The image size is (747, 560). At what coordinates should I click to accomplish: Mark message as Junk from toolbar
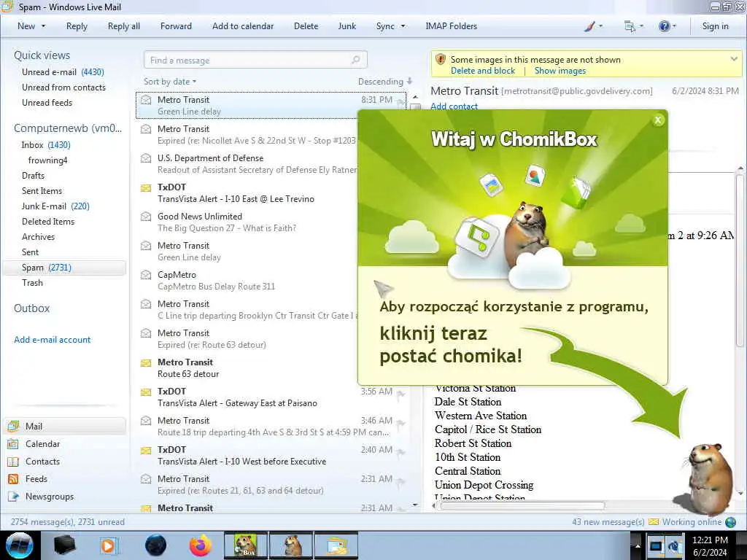(347, 26)
